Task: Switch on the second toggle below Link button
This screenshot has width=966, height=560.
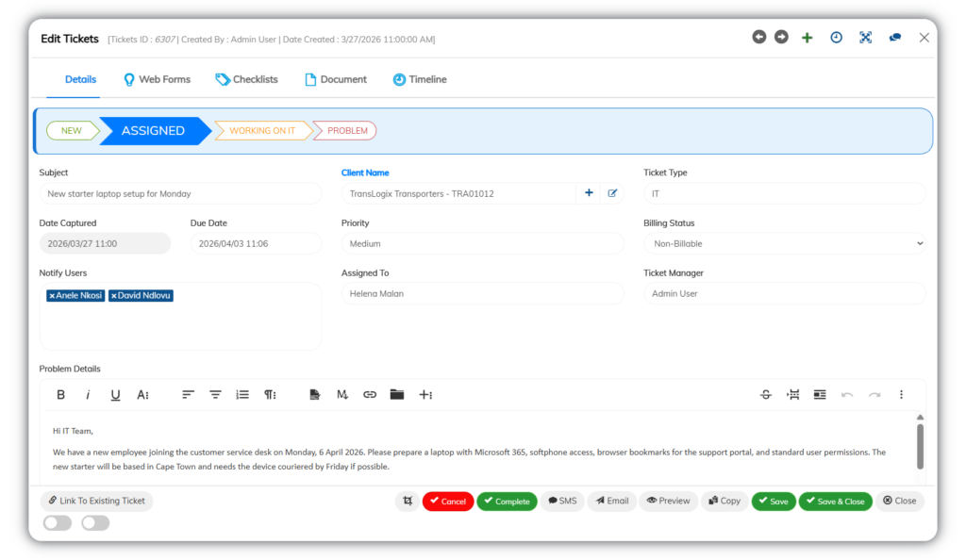Action: 95,523
